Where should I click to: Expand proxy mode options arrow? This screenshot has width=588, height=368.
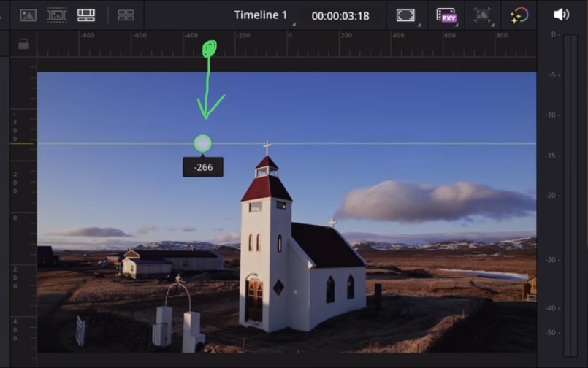(x=457, y=25)
